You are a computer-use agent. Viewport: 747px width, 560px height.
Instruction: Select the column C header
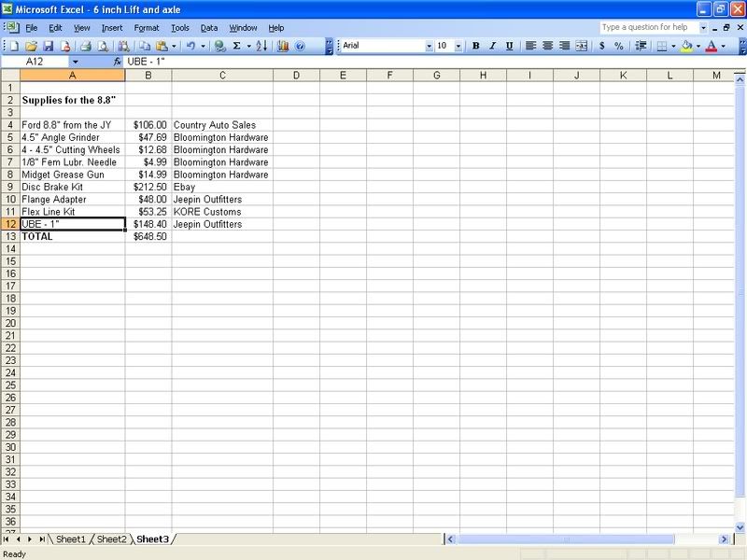tap(222, 76)
